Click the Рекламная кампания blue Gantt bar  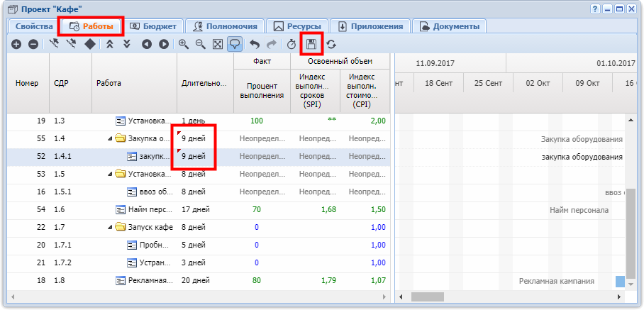(x=620, y=282)
